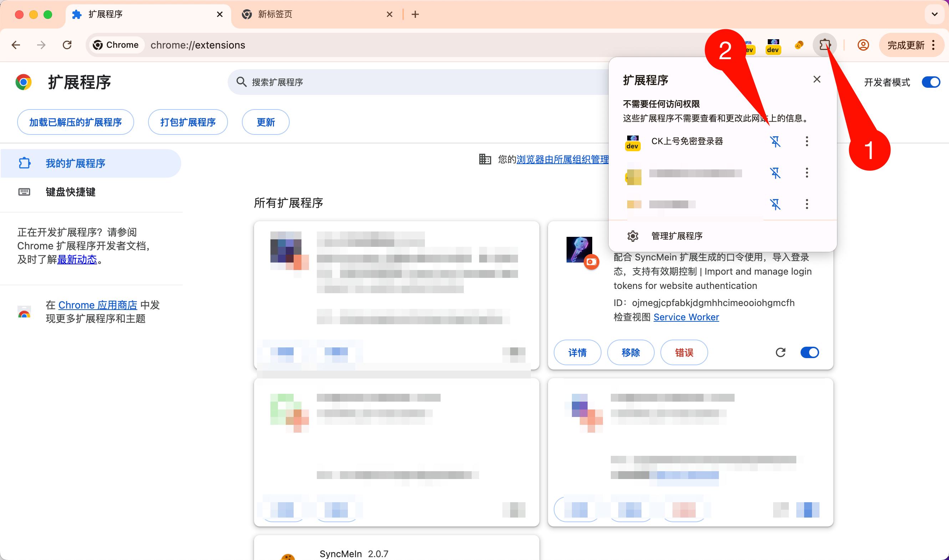
Task: Open the profile account icon
Action: click(x=863, y=45)
